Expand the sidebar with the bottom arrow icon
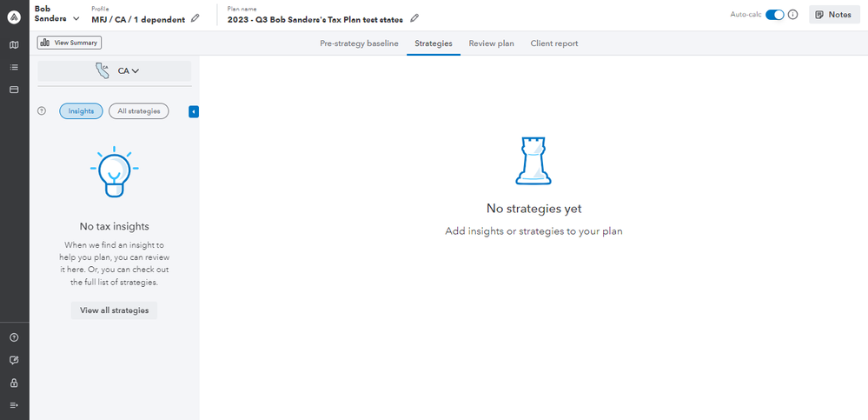 [x=14, y=405]
